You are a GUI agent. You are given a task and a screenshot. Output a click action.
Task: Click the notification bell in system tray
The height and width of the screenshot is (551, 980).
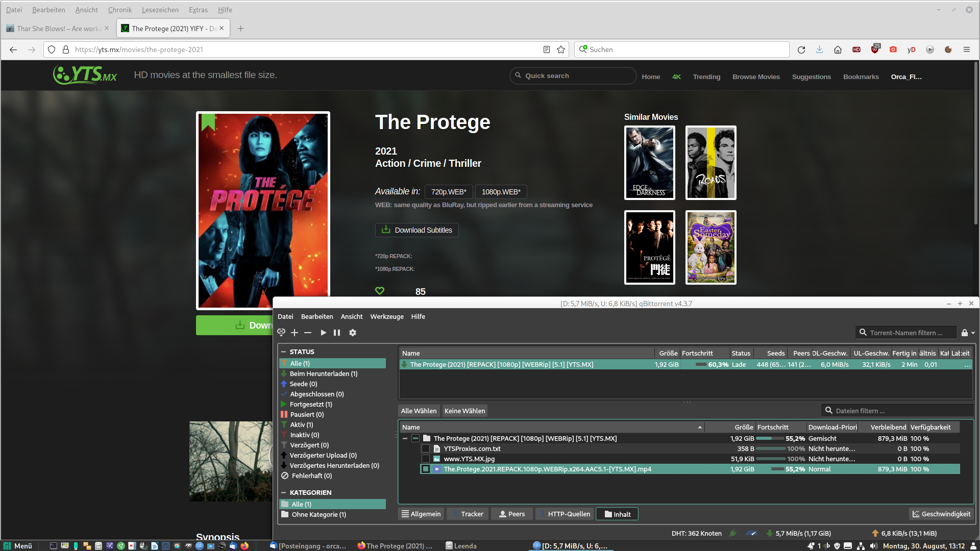[811, 546]
